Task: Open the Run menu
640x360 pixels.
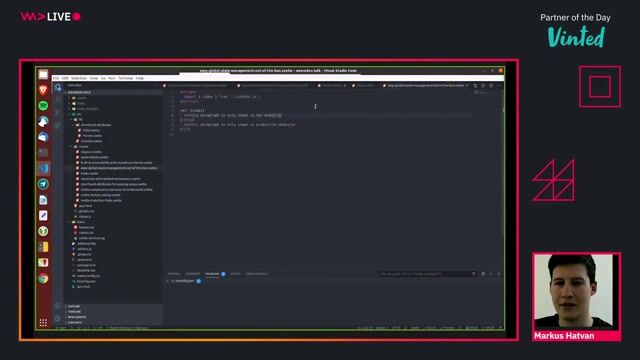Action: 112,78
